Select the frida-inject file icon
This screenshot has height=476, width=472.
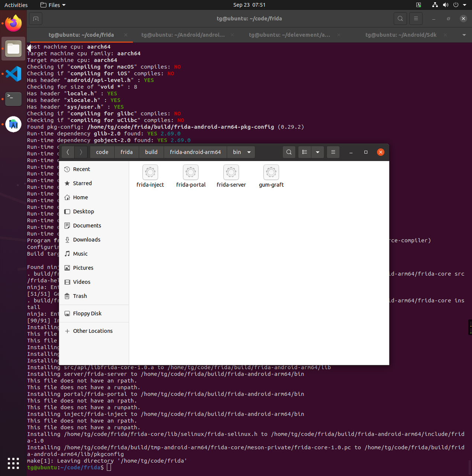point(150,173)
